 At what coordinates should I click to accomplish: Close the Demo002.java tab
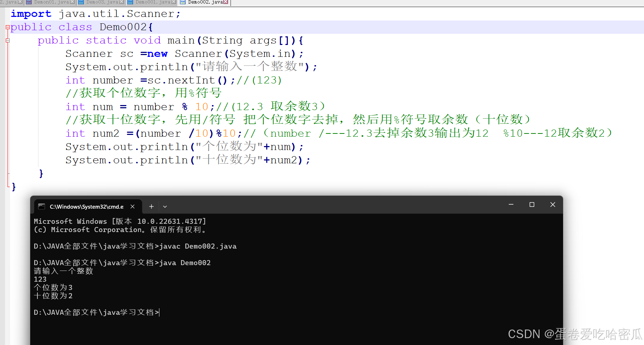coord(226,2)
